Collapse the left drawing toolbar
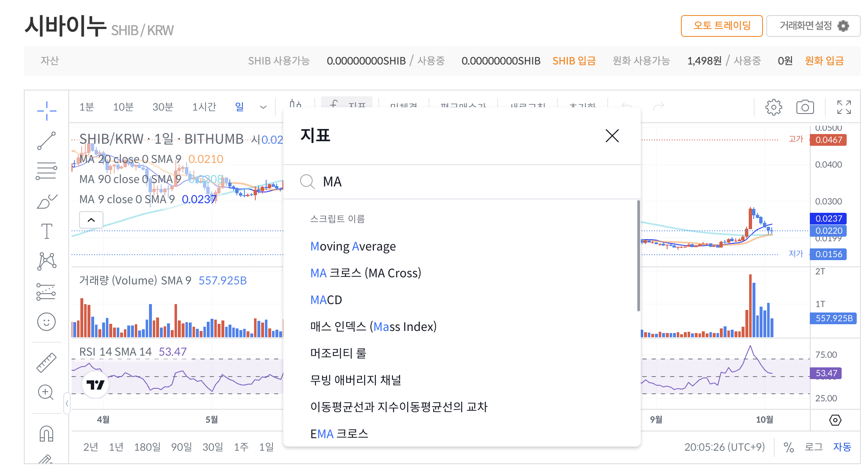 67,403
